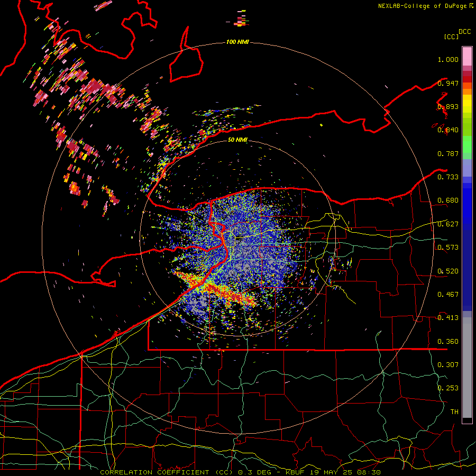Click the DCC label above the legend
Screen dimensions: 476x476
[464, 32]
